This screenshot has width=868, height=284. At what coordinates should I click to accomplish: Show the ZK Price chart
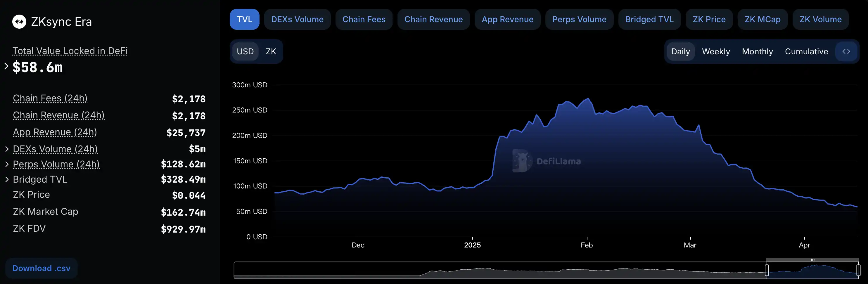(709, 20)
